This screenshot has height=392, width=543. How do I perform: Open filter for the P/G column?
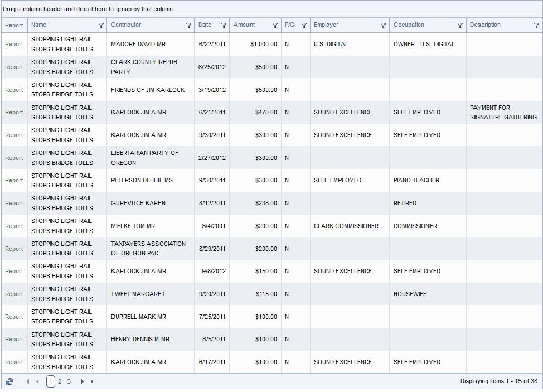click(x=304, y=25)
